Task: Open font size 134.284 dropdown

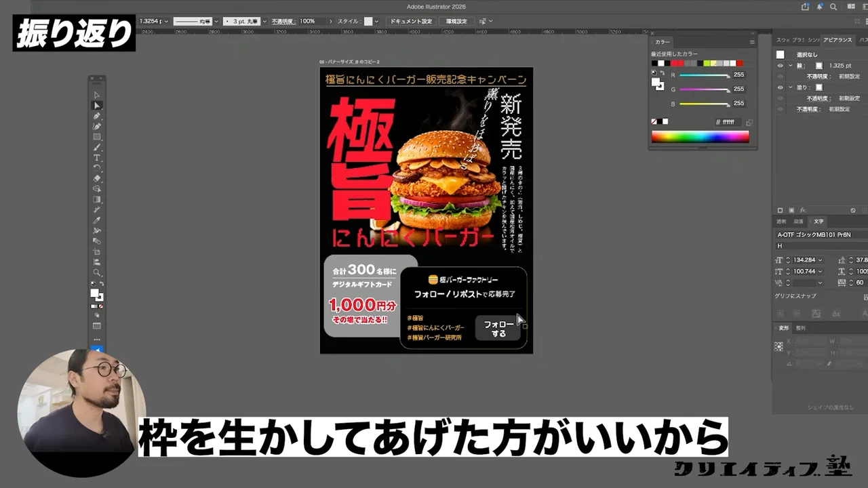Action: pos(820,260)
